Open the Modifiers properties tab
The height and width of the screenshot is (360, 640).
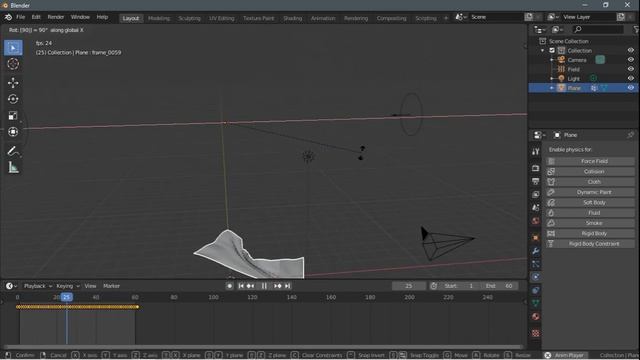536,251
